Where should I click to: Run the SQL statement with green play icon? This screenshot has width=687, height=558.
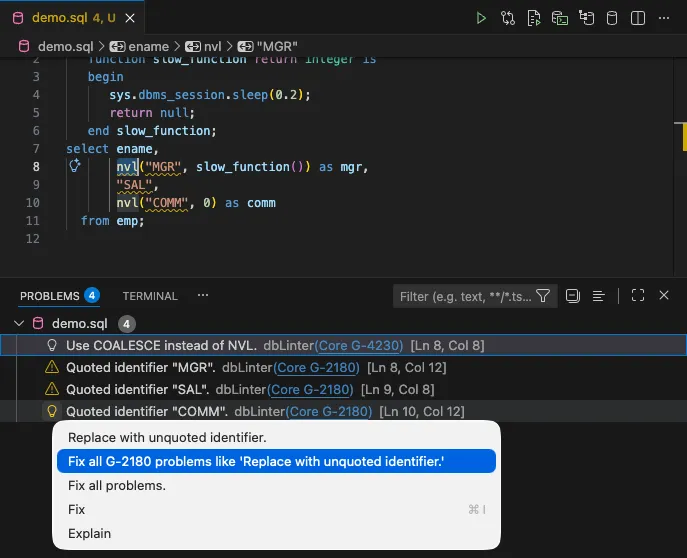coord(482,18)
